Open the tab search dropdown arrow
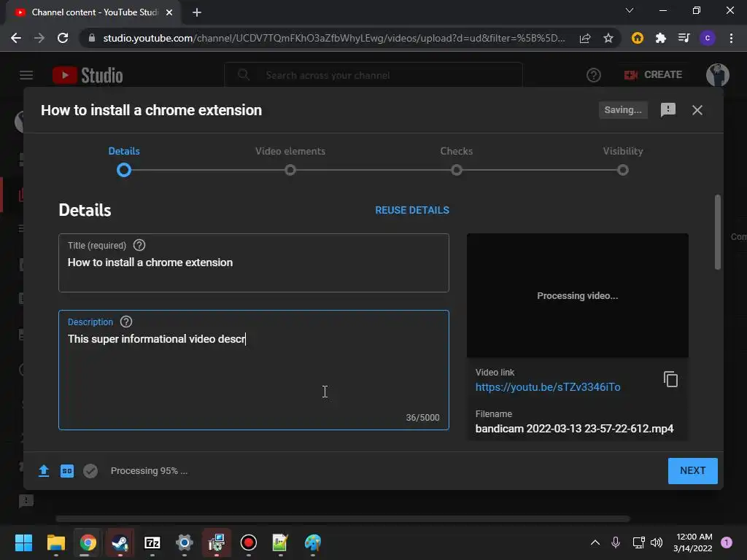Viewport: 747px width, 560px height. (x=630, y=10)
